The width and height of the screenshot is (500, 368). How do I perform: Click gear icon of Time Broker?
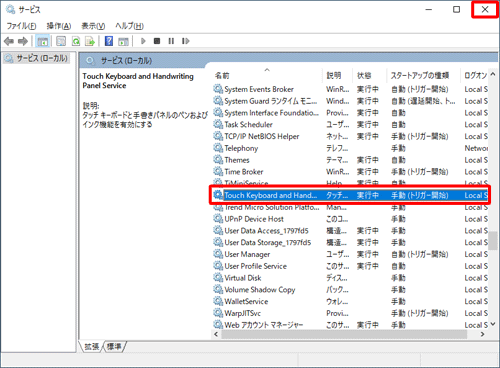coord(218,172)
